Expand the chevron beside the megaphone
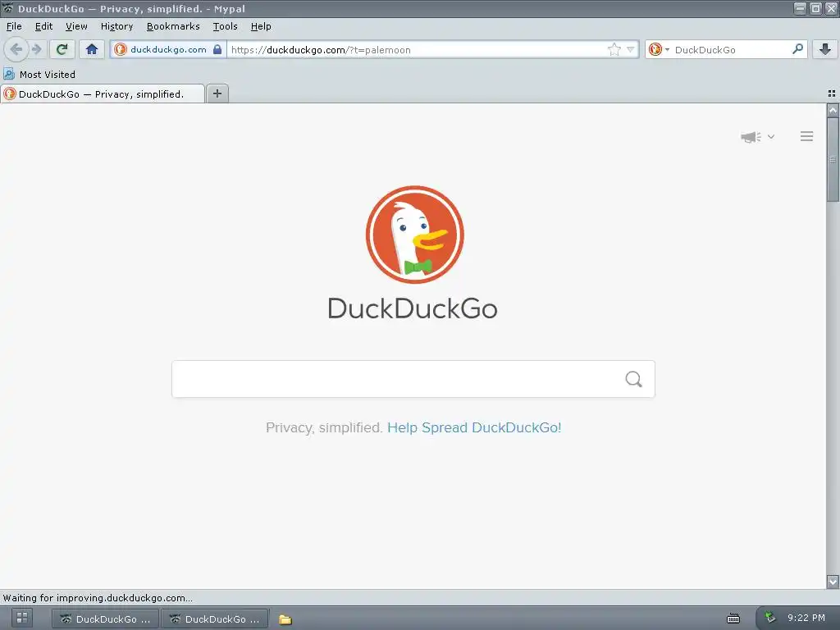Viewport: 840px width, 630px height. coord(771,137)
